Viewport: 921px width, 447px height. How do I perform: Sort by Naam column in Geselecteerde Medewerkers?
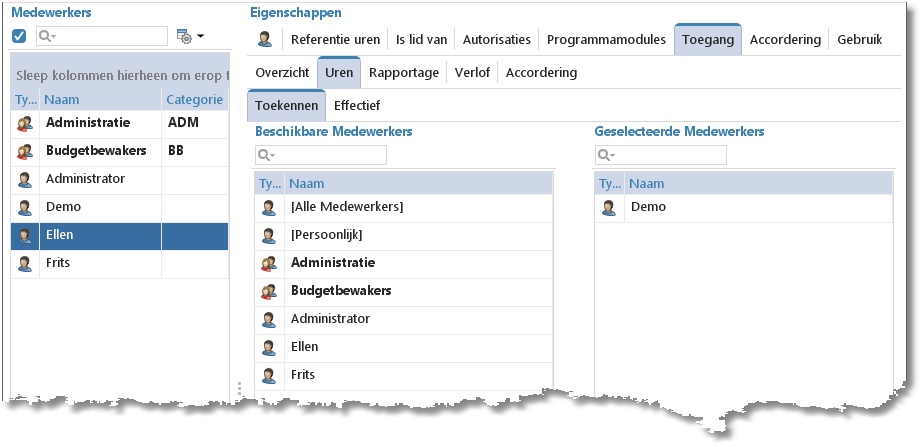758,184
